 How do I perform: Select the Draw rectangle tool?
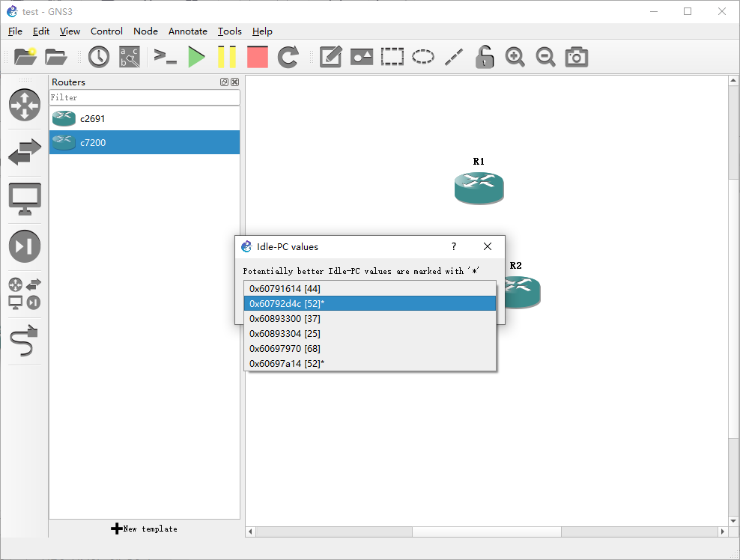pos(392,57)
